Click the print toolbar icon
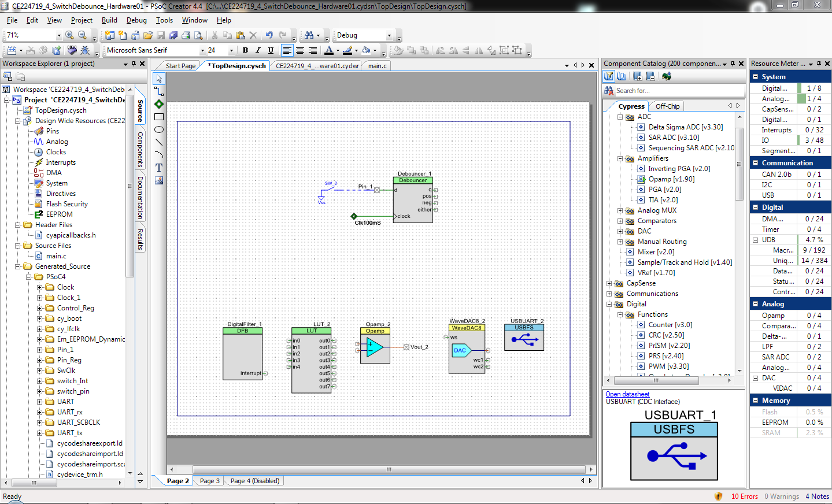Image resolution: width=832 pixels, height=504 pixels. pos(186,35)
